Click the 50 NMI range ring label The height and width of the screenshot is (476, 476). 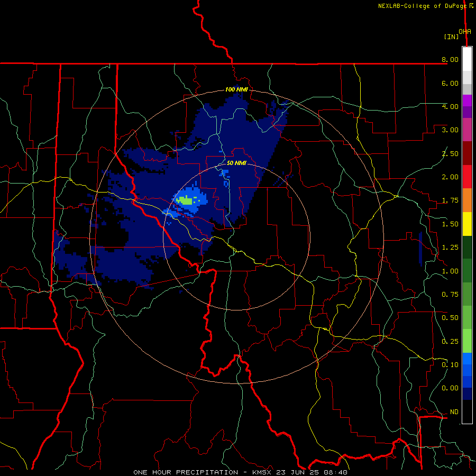(236, 163)
